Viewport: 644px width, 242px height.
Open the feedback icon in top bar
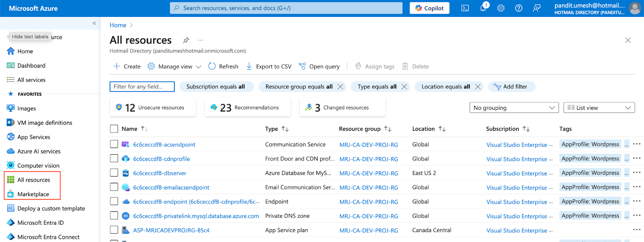tap(537, 8)
